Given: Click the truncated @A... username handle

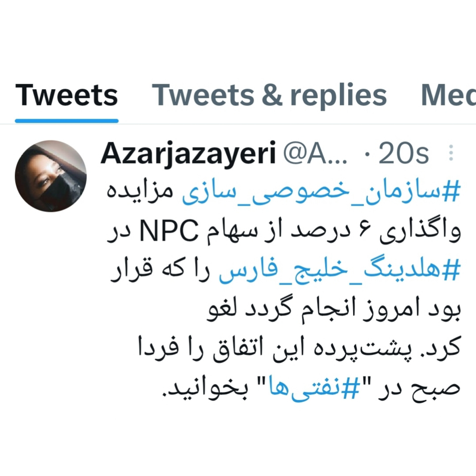Looking at the screenshot, I should point(315,153).
